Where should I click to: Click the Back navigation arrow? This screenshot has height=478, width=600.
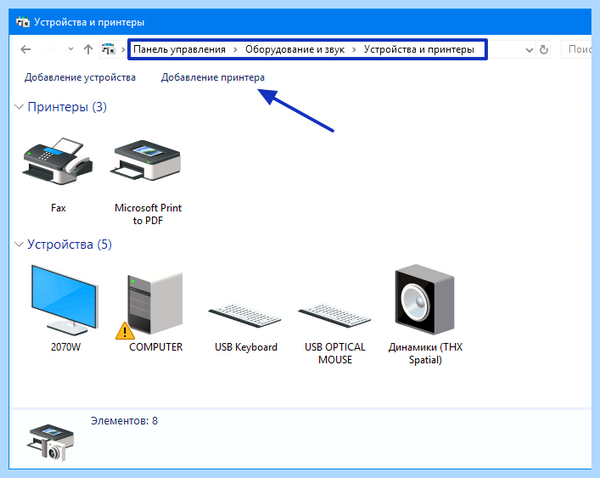[x=26, y=49]
